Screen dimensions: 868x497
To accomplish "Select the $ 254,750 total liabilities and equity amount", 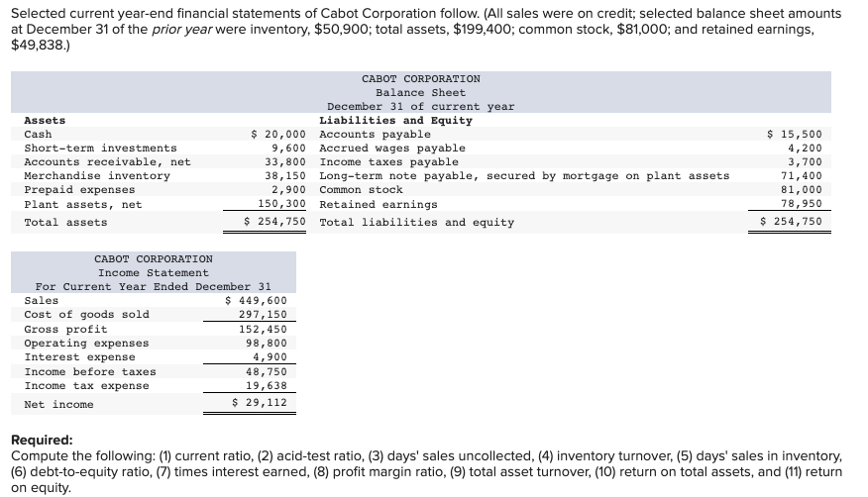I will pyautogui.click(x=791, y=221).
